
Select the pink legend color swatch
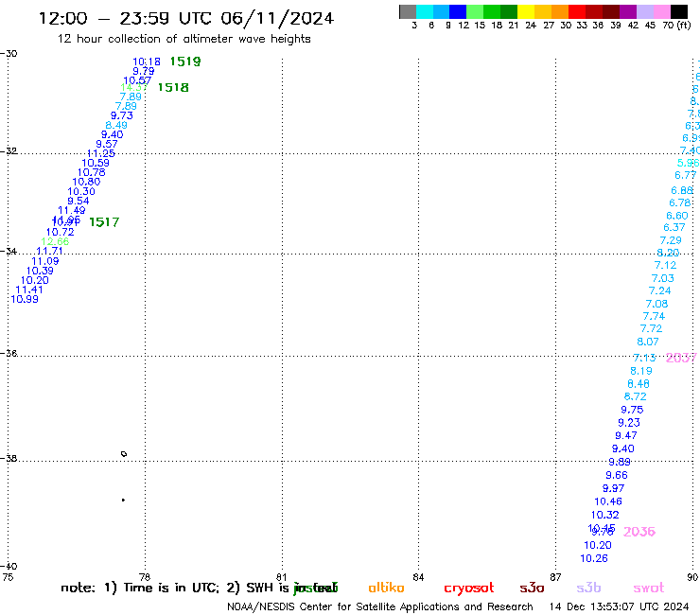(662, 11)
